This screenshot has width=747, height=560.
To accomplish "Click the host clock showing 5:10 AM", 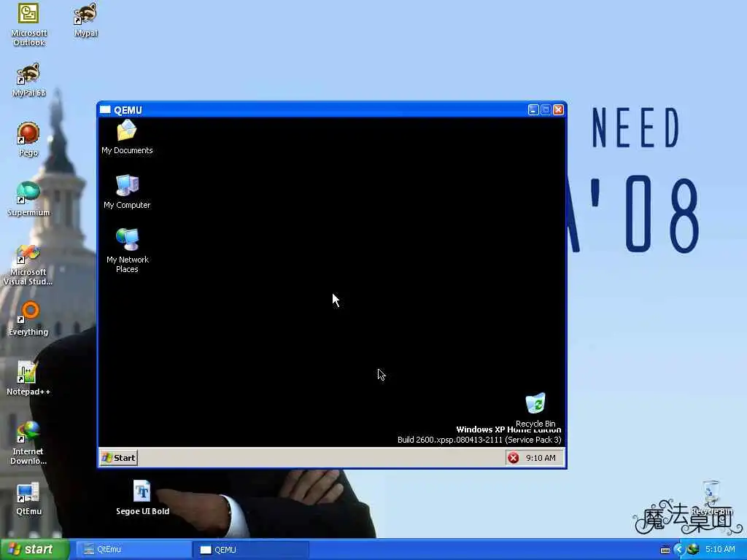I will click(x=720, y=549).
